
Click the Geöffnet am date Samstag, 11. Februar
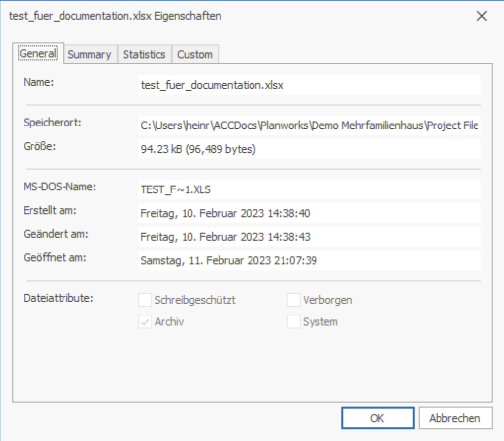click(309, 260)
